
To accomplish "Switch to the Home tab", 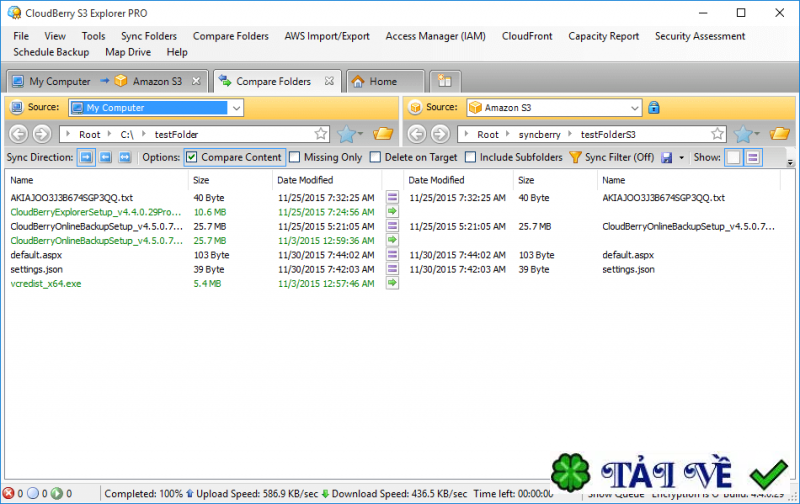I will [x=382, y=81].
